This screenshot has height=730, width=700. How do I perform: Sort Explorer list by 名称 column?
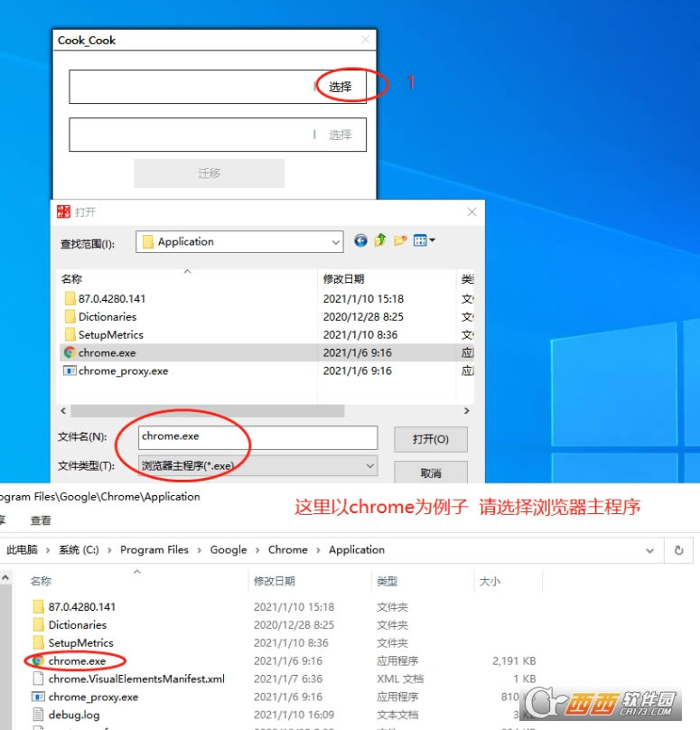(41, 581)
